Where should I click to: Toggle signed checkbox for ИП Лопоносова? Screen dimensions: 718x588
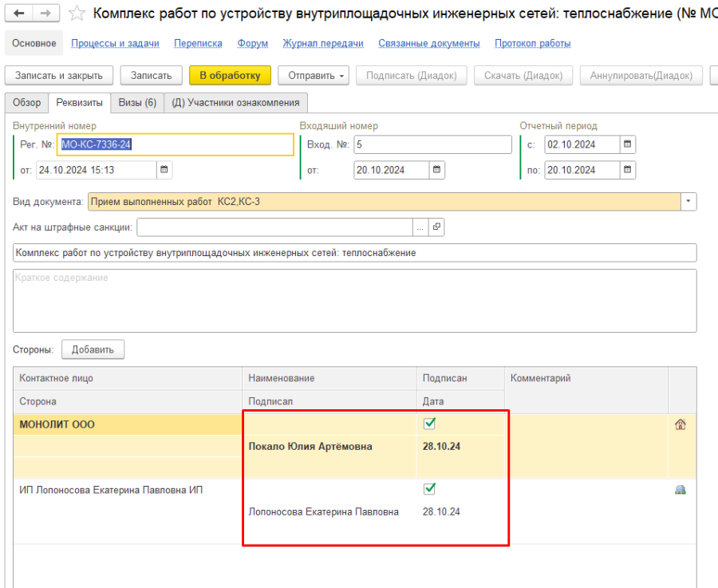(429, 488)
